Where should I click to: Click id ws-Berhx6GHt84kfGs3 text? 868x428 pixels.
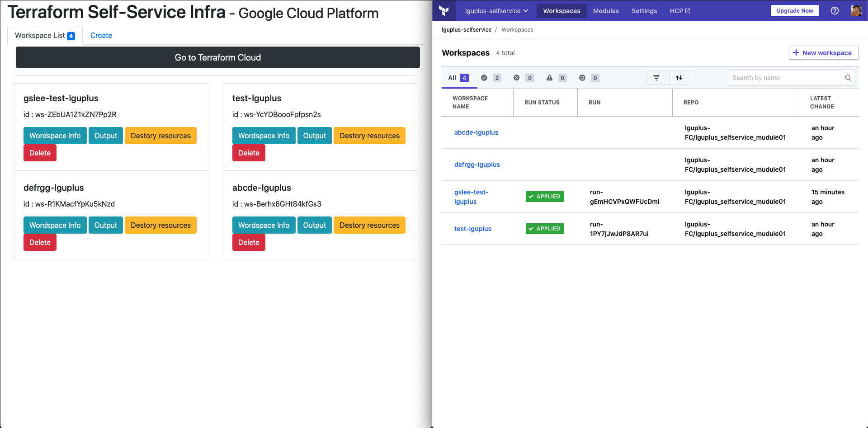pos(277,204)
